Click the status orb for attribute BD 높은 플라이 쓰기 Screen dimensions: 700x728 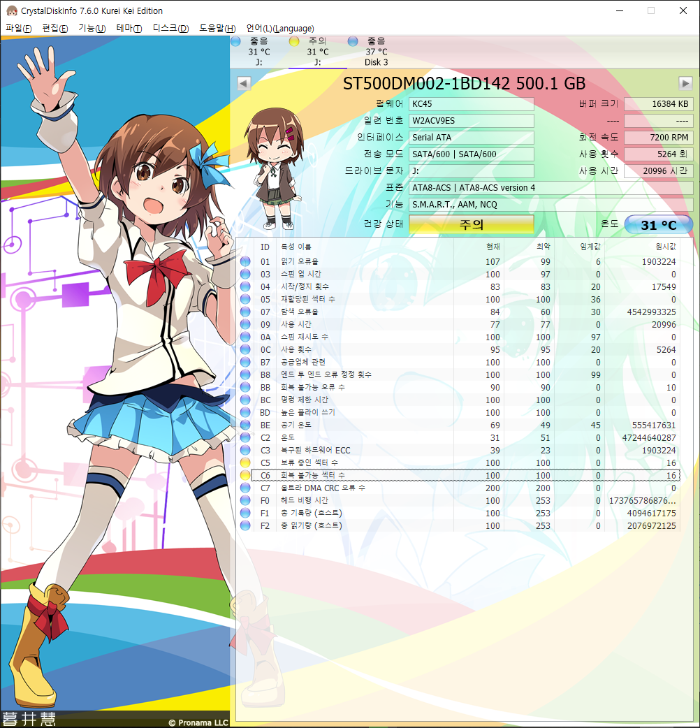point(245,412)
